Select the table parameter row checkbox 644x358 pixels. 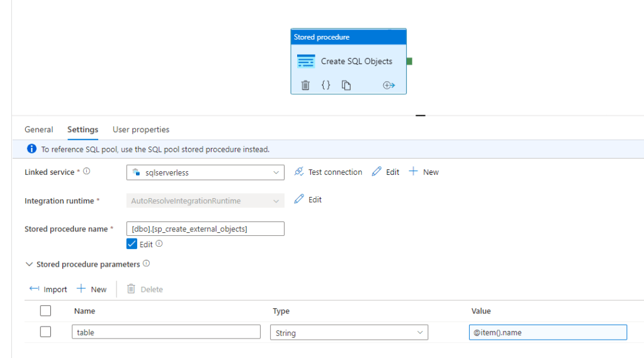[45, 332]
